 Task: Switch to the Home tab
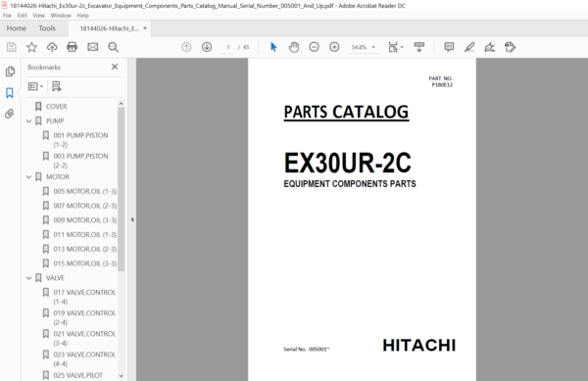point(16,28)
